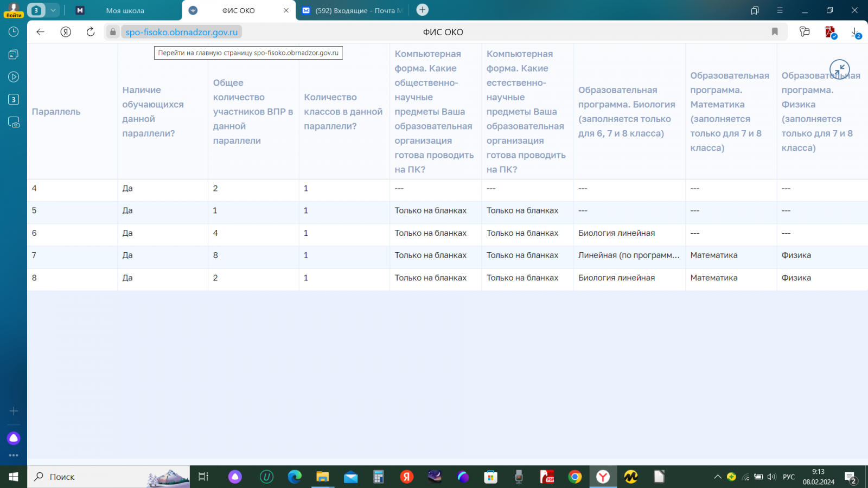Close the ФИС ОКО tab
The image size is (868, 488).
[x=286, y=10]
